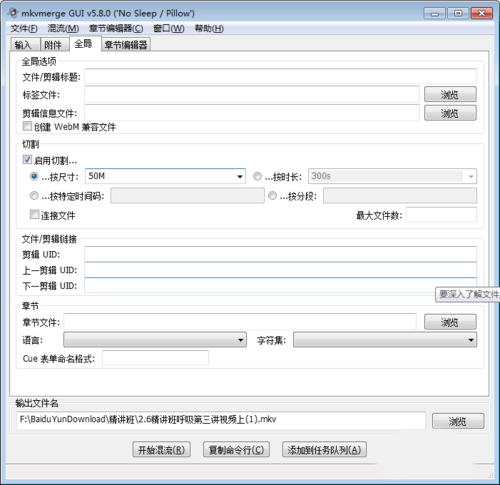Select the 按时长 radio button
The image size is (500, 485).
point(257,176)
